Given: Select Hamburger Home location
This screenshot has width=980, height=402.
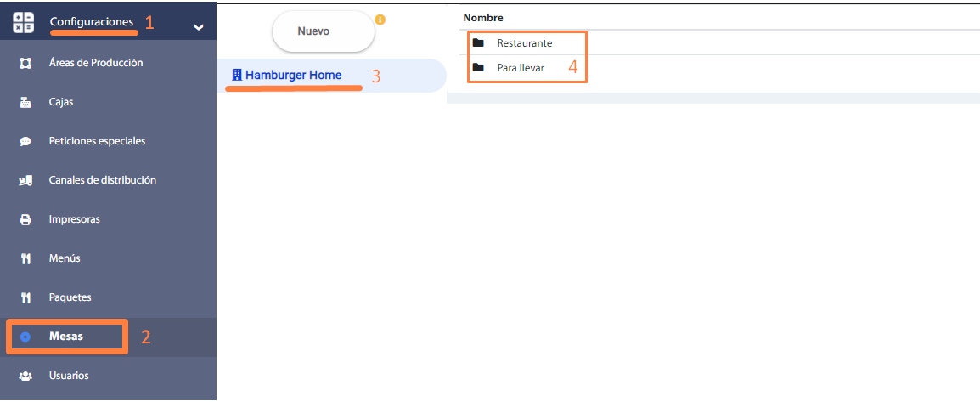Looking at the screenshot, I should click(293, 75).
